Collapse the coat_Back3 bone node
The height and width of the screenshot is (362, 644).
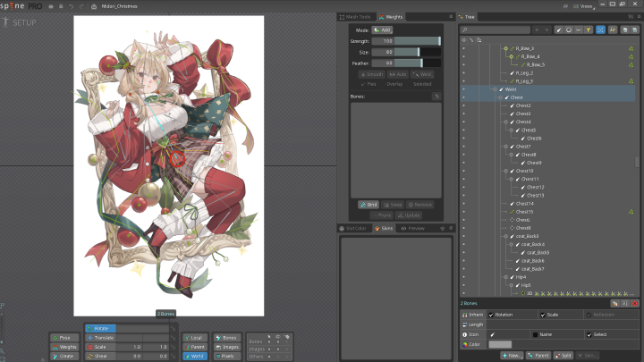coord(506,236)
